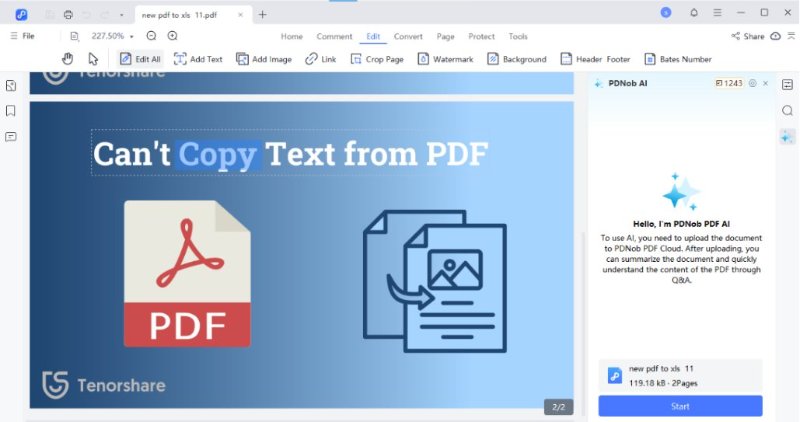Viewport: 800px width, 422px height.
Task: Select the Hand pan tool
Action: coord(68,59)
